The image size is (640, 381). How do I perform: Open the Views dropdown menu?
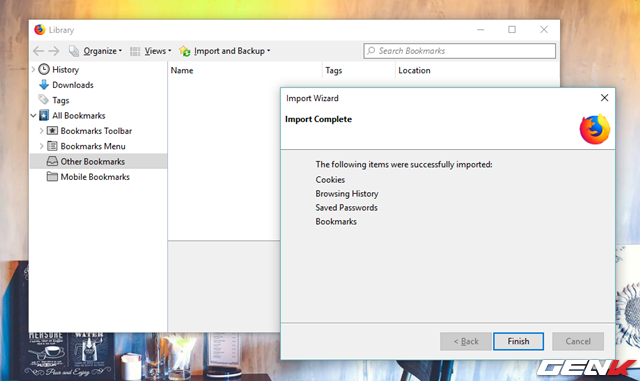158,51
